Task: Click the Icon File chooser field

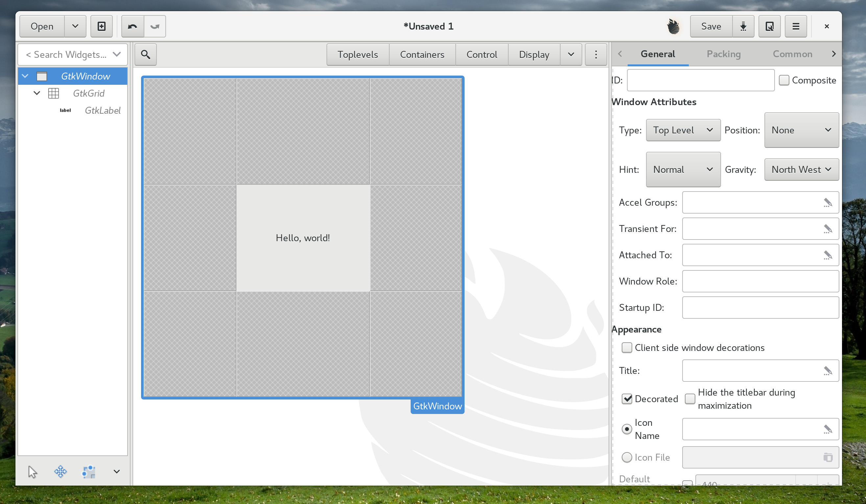Action: [x=760, y=457]
